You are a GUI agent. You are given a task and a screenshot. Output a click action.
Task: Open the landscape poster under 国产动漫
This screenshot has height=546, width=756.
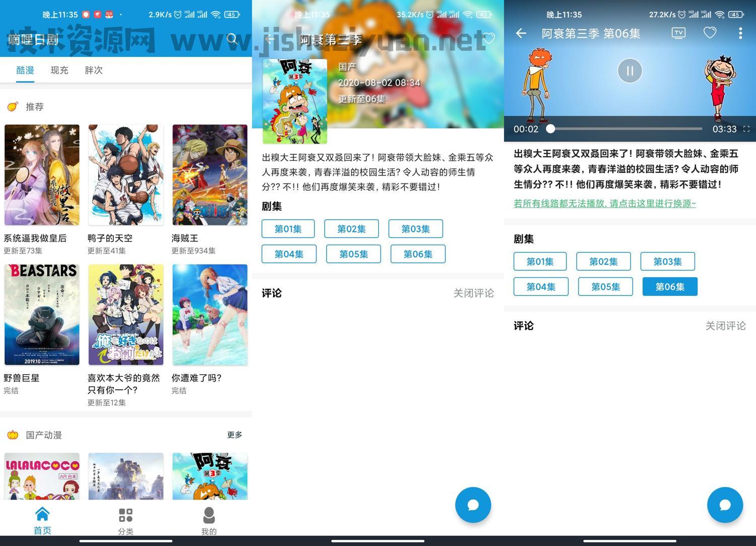tap(126, 476)
